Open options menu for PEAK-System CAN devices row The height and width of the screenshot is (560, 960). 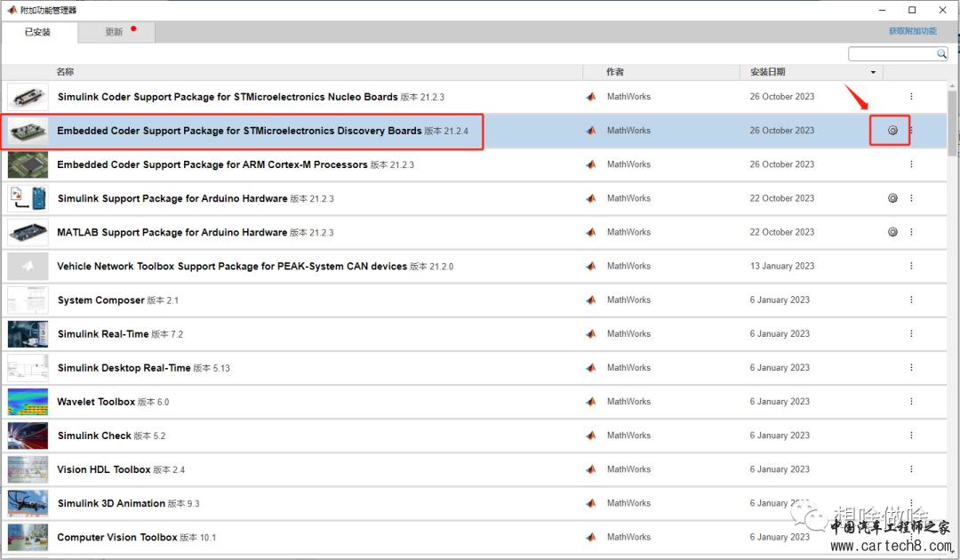pyautogui.click(x=911, y=267)
